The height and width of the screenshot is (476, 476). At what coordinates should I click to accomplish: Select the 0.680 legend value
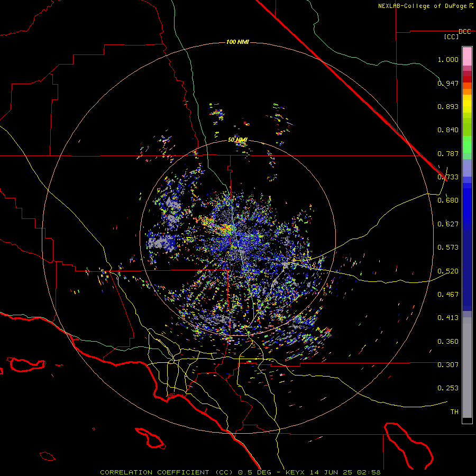pos(448,200)
